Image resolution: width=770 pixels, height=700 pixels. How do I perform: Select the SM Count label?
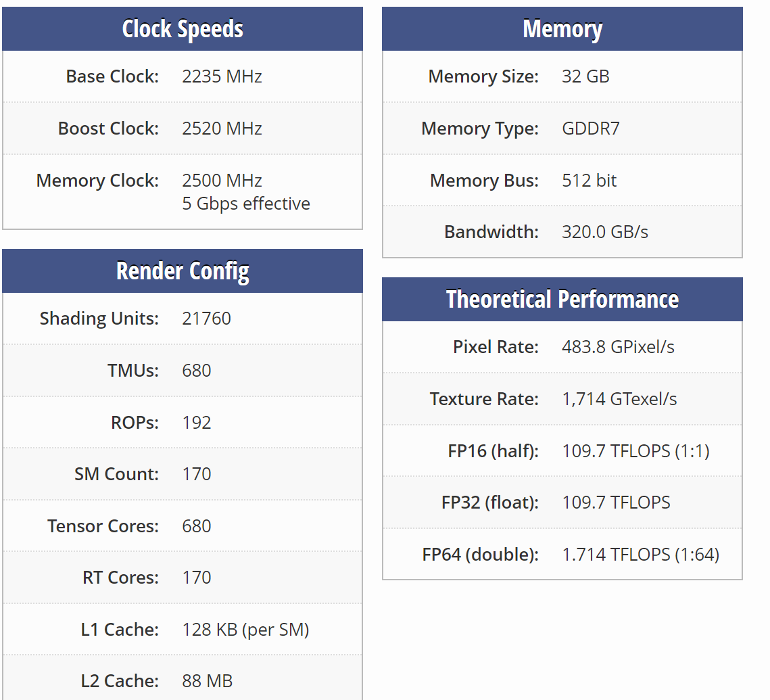(x=116, y=475)
